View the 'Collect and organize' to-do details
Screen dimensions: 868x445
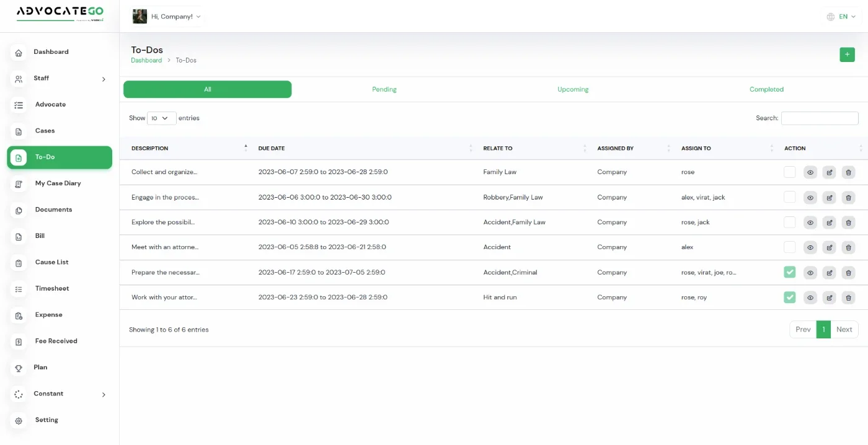pyautogui.click(x=810, y=172)
